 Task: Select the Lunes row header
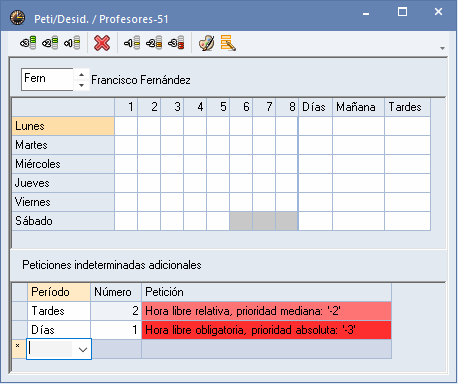tap(63, 126)
